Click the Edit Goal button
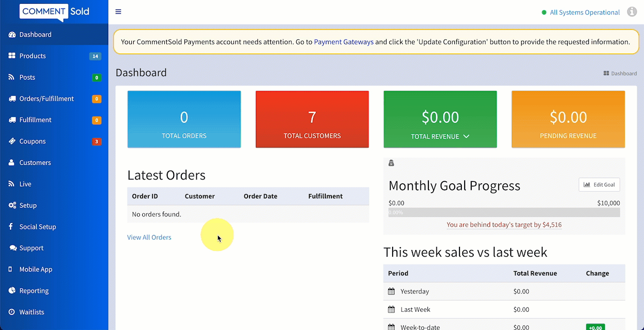The image size is (644, 330). pyautogui.click(x=599, y=185)
